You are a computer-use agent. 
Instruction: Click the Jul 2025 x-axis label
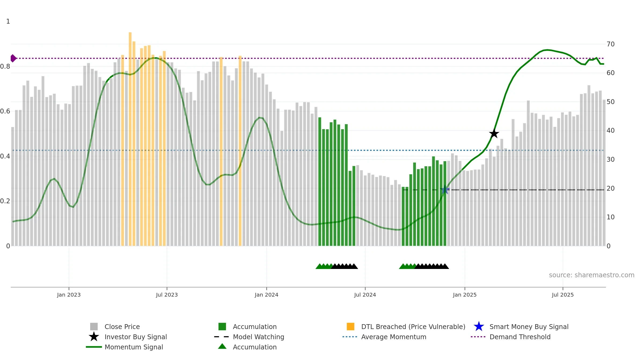coord(563,295)
